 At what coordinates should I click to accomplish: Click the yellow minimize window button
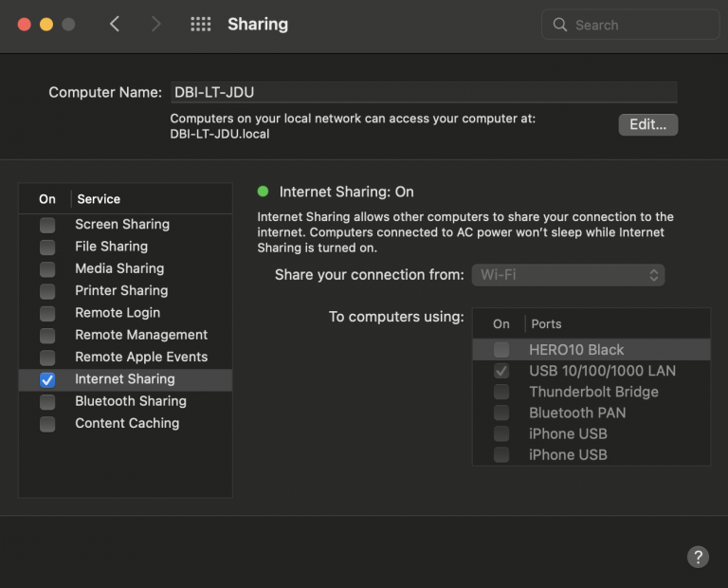point(46,25)
